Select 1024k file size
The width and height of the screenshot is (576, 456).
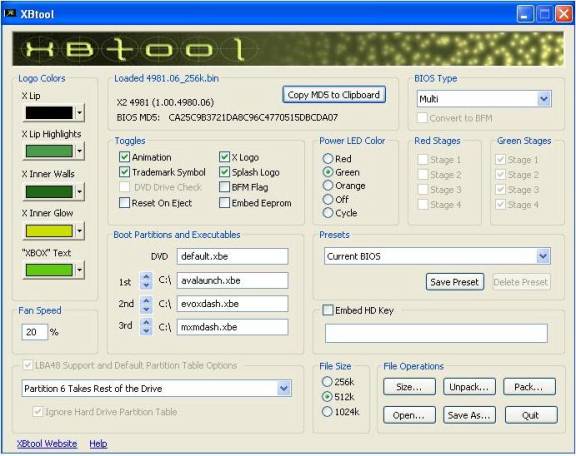[327, 412]
